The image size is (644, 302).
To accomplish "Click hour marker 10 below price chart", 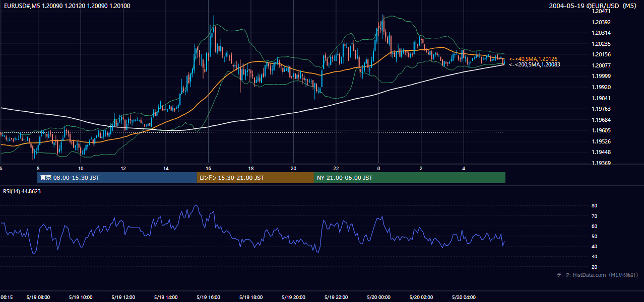I will (x=81, y=168).
